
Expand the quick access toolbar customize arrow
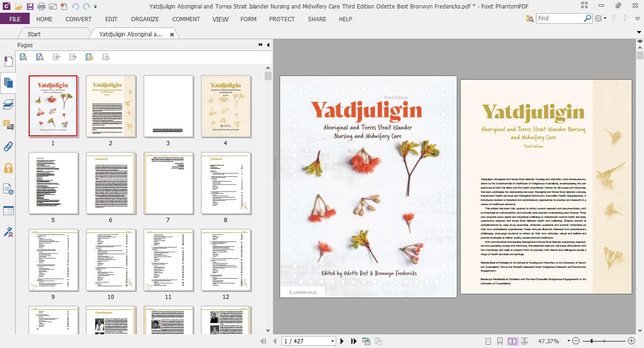96,7
